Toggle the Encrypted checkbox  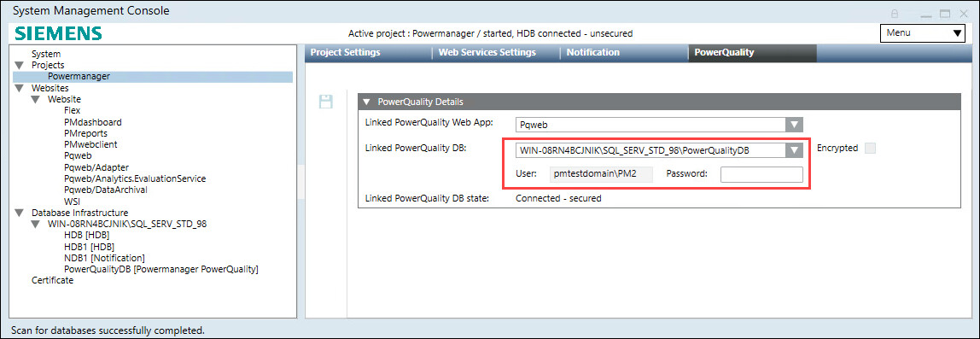click(x=870, y=149)
